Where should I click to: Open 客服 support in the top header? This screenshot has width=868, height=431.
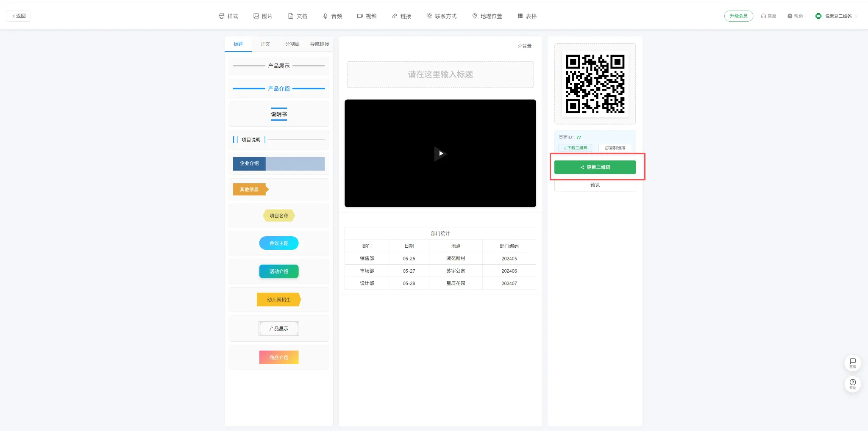(768, 16)
